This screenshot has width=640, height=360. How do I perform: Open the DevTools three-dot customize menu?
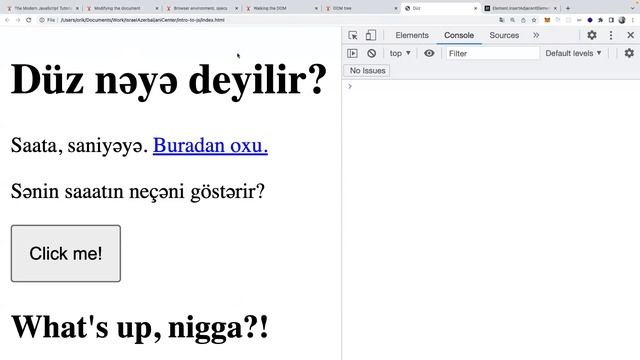611,36
